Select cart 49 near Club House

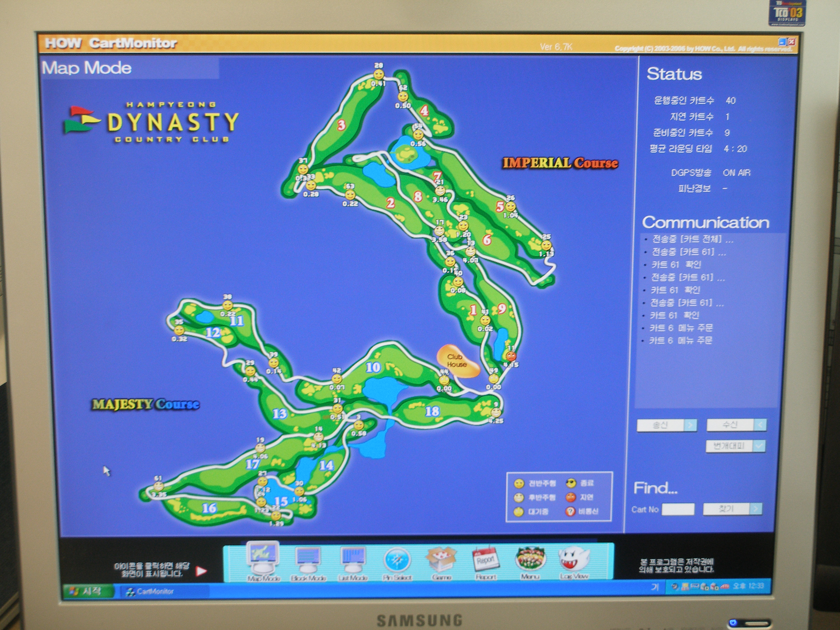pyautogui.click(x=494, y=379)
